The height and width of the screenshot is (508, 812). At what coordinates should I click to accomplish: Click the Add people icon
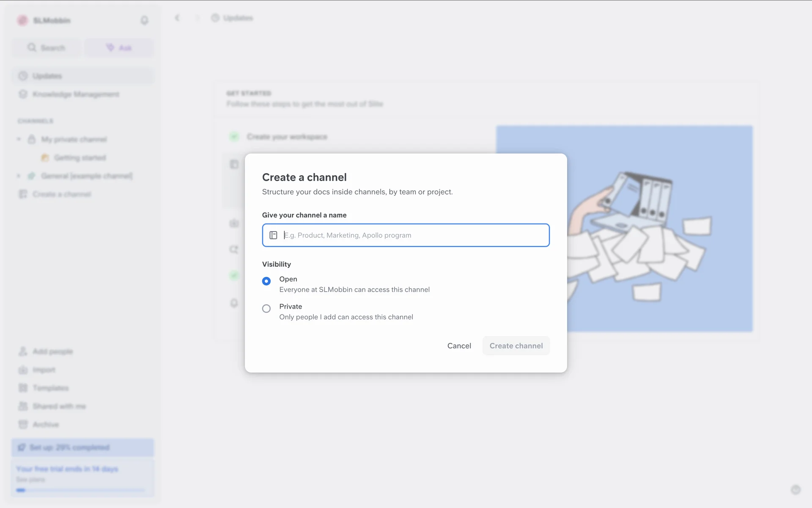[23, 351]
